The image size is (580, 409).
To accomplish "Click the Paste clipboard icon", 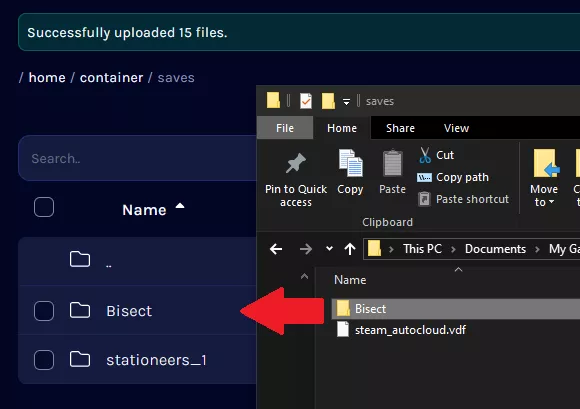I will tap(392, 163).
